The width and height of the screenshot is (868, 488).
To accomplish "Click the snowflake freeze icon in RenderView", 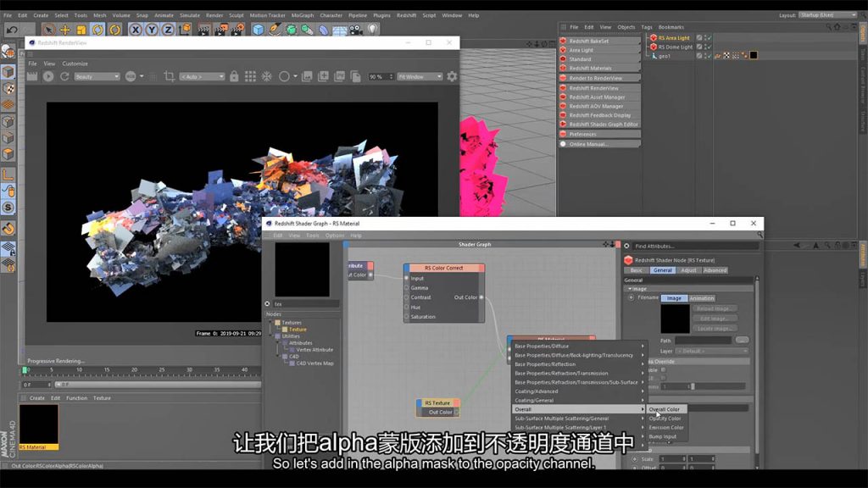I will click(267, 76).
